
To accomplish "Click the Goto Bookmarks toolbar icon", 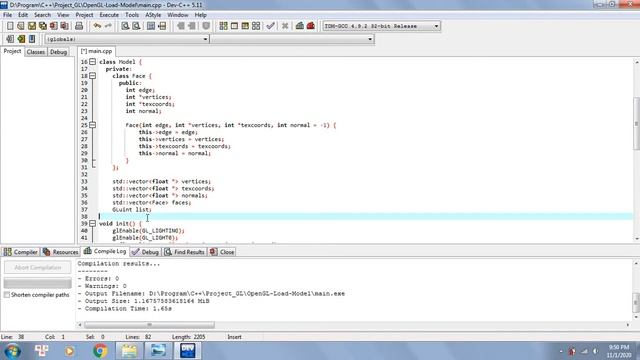I will (x=32, y=39).
